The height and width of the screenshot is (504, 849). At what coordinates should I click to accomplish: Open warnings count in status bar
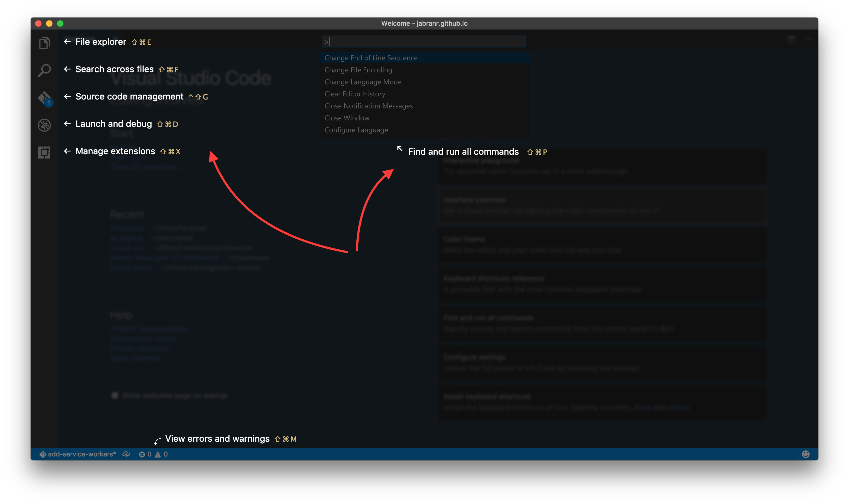pyautogui.click(x=161, y=454)
